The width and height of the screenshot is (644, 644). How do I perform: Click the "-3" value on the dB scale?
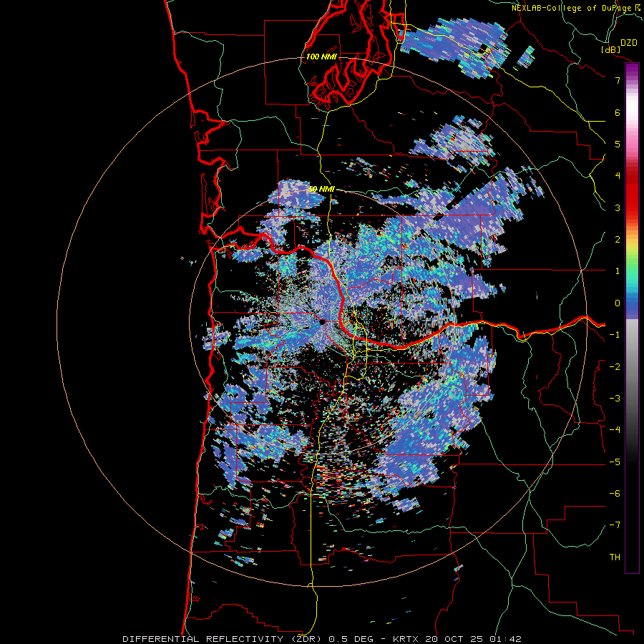(615, 399)
